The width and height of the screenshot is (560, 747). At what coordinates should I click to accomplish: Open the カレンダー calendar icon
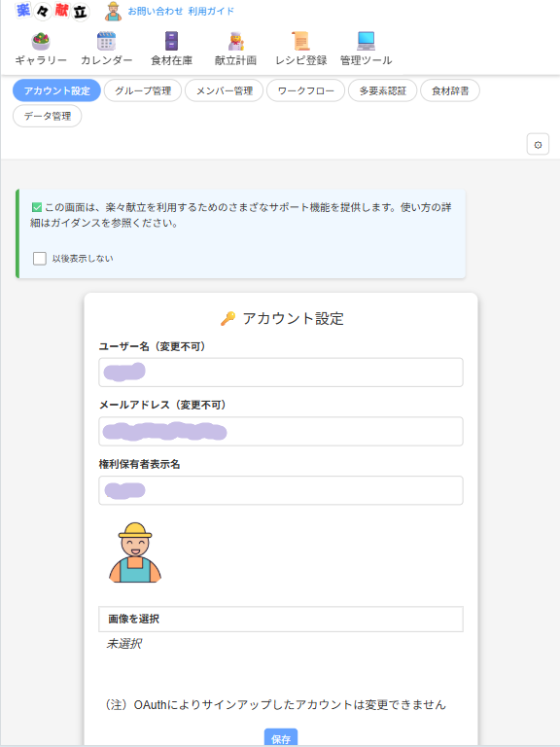[106, 42]
